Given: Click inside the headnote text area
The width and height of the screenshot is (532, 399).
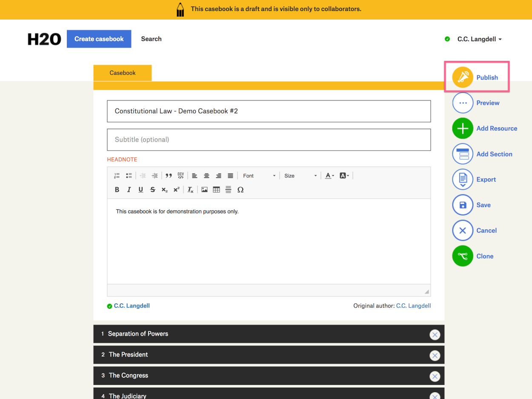Looking at the screenshot, I should click(x=269, y=242).
